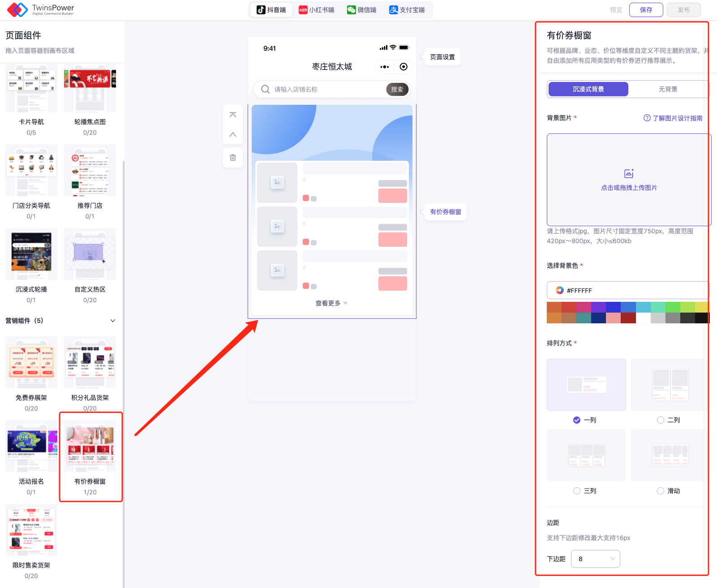Click the color picker wheel icon
This screenshot has height=588, width=717.
click(559, 290)
